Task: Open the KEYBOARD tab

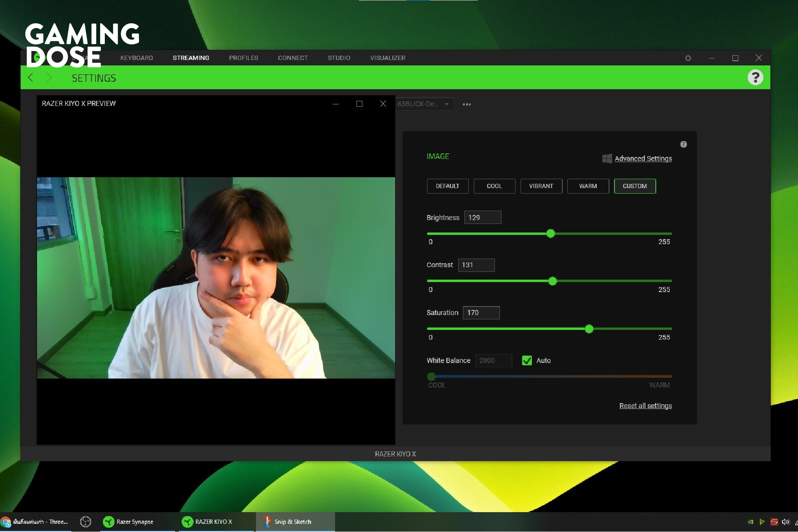Action: click(x=137, y=58)
